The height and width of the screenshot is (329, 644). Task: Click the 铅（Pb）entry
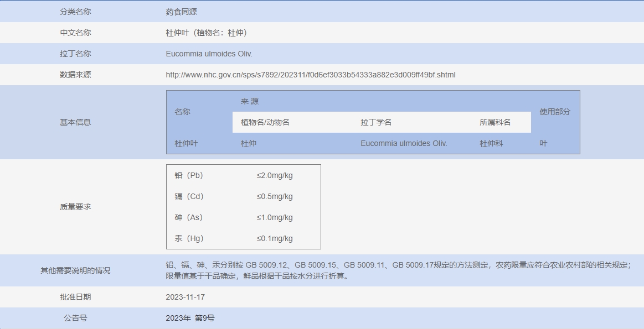pyautogui.click(x=189, y=176)
